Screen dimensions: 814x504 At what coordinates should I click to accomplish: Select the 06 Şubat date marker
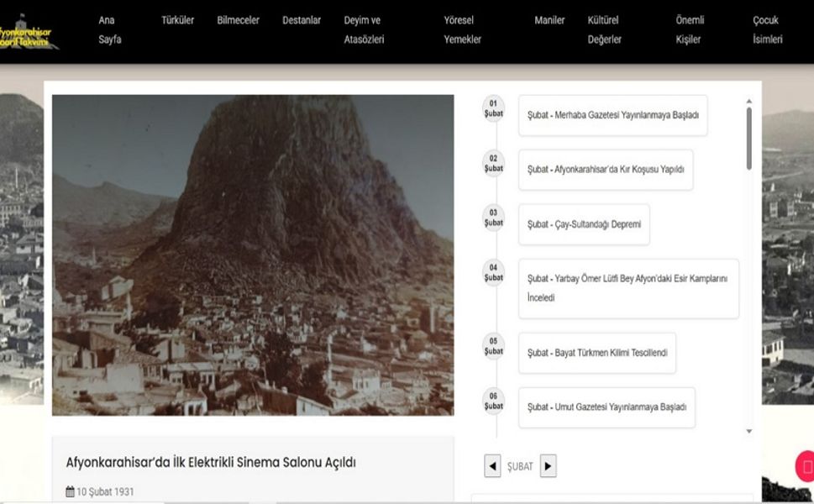pos(493,401)
